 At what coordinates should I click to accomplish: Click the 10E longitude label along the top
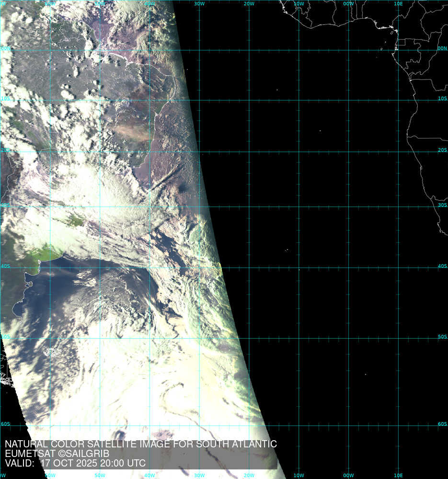click(x=398, y=3)
